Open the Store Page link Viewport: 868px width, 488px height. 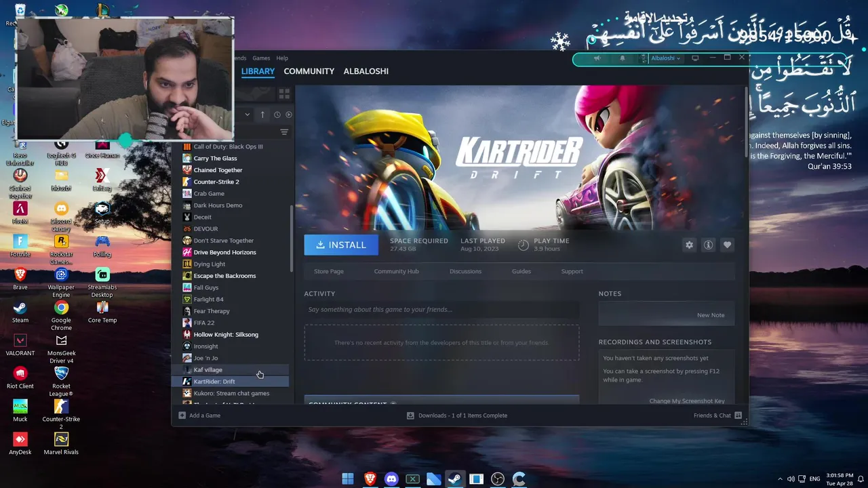[x=329, y=271]
